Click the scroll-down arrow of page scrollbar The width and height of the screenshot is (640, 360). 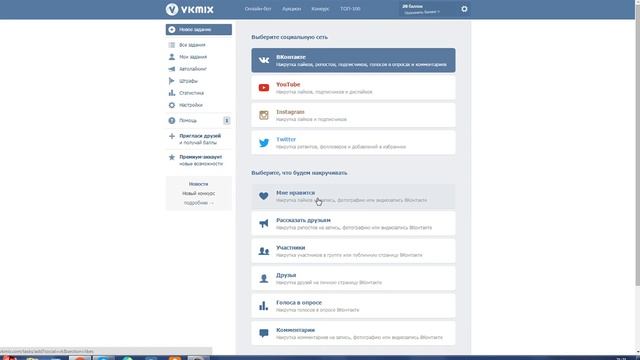(637, 352)
